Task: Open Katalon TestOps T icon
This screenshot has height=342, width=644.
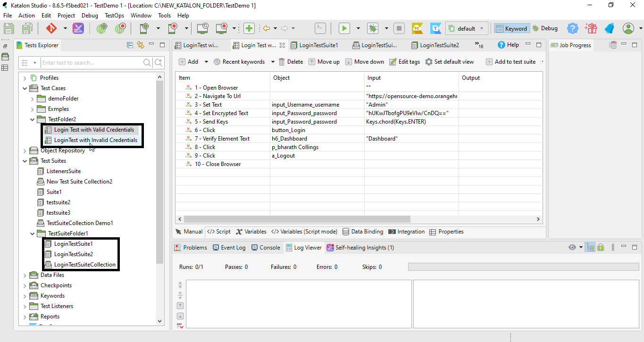Action: click(x=436, y=28)
